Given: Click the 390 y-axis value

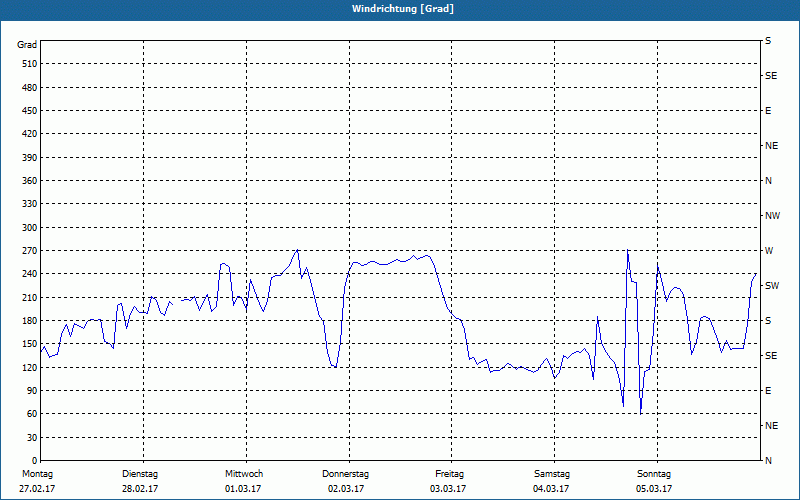Looking at the screenshot, I should (30, 157).
